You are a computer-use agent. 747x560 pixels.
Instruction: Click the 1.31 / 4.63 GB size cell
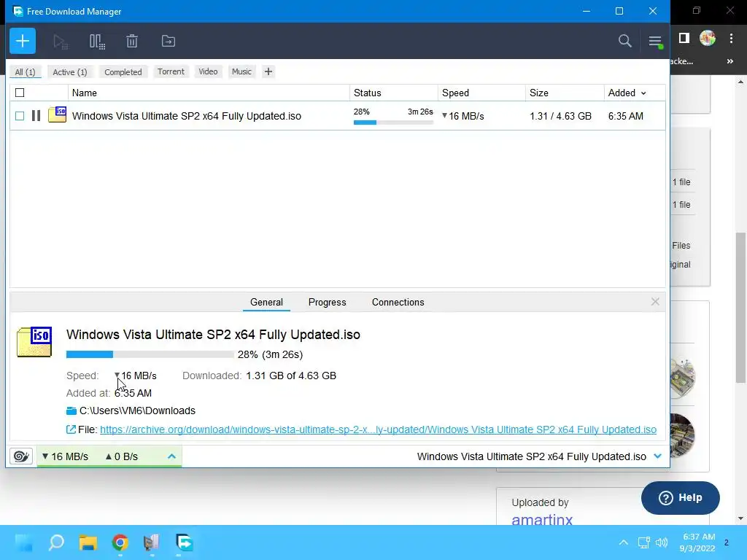point(560,116)
